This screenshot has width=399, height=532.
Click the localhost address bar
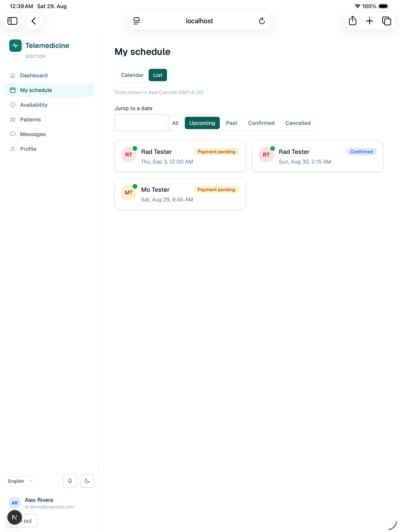click(x=199, y=21)
